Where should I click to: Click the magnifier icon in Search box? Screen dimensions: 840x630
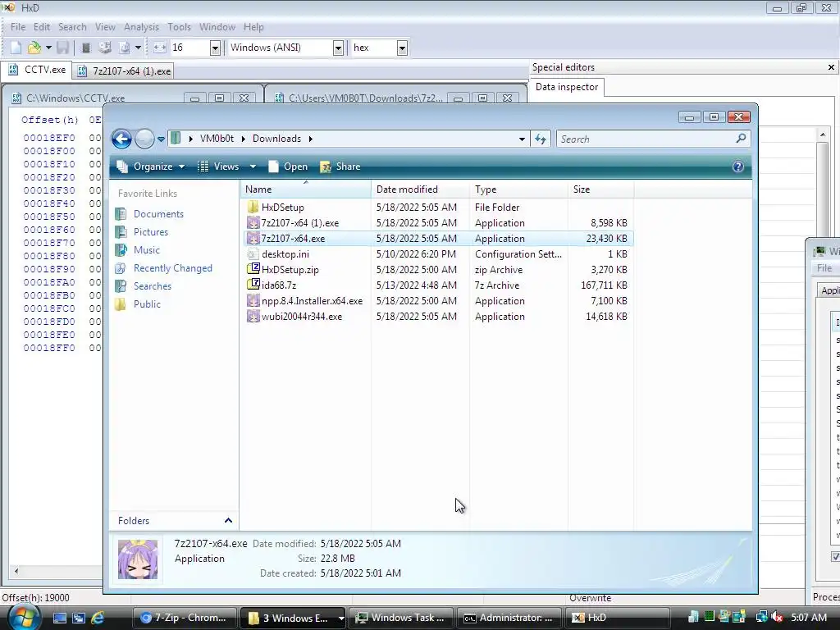point(742,139)
